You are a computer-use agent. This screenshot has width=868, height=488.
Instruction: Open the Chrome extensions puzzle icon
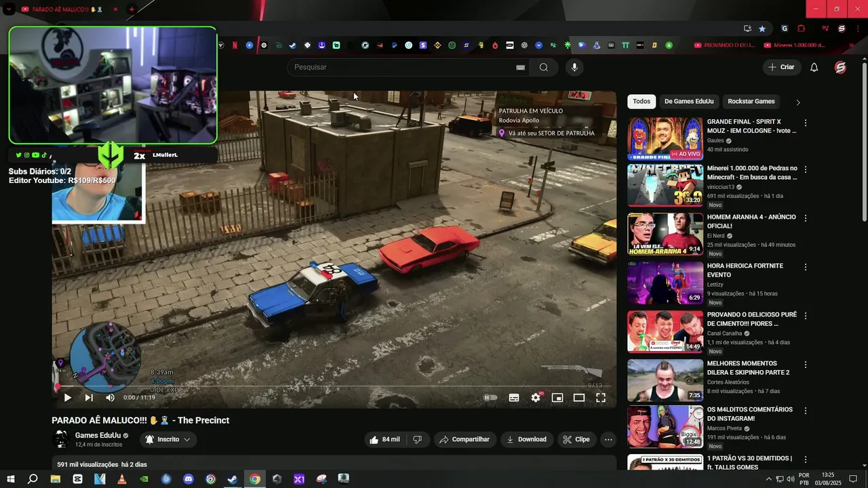[801, 28]
